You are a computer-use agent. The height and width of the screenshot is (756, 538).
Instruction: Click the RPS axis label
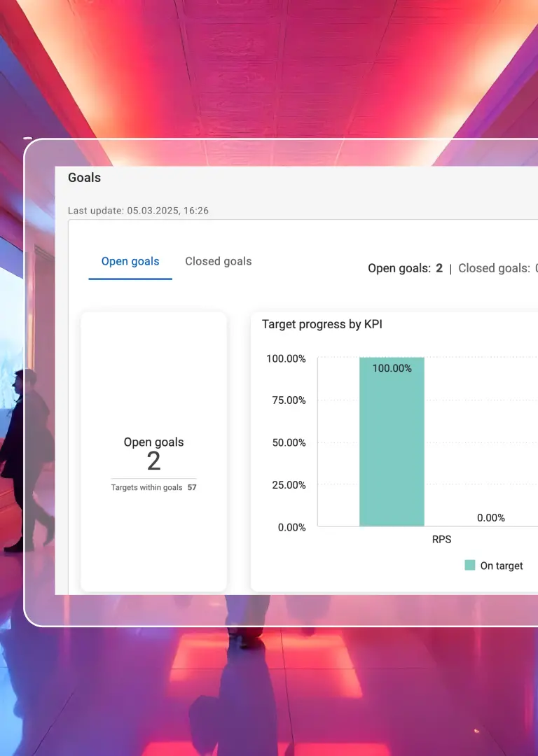point(441,539)
